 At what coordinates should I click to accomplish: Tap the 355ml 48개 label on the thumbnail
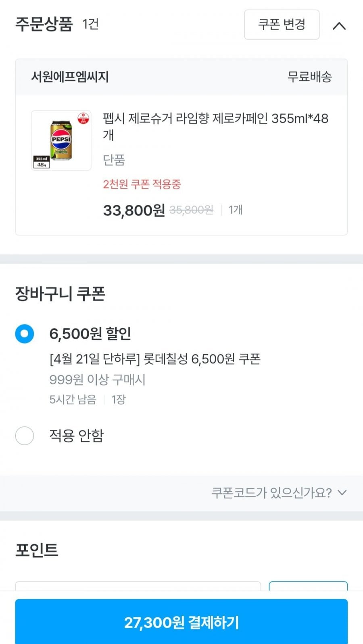coord(42,162)
